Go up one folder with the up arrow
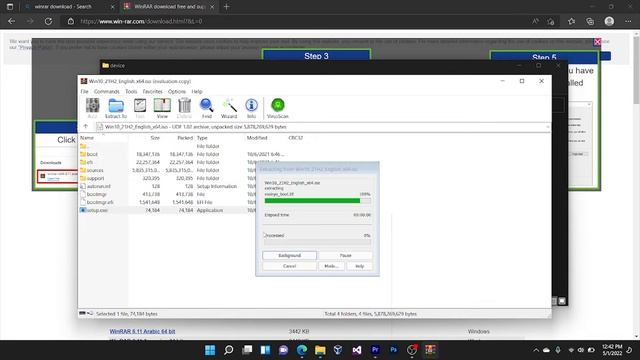 86,127
